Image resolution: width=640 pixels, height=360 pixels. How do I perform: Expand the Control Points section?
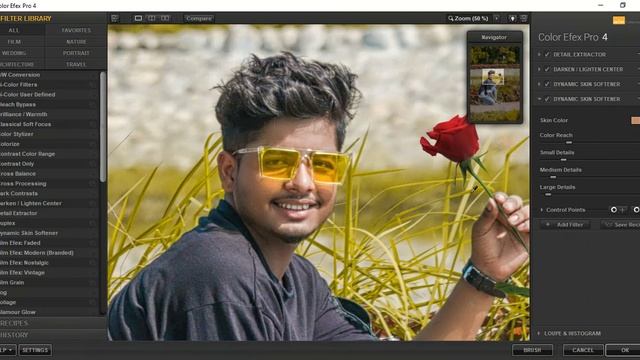tap(542, 210)
